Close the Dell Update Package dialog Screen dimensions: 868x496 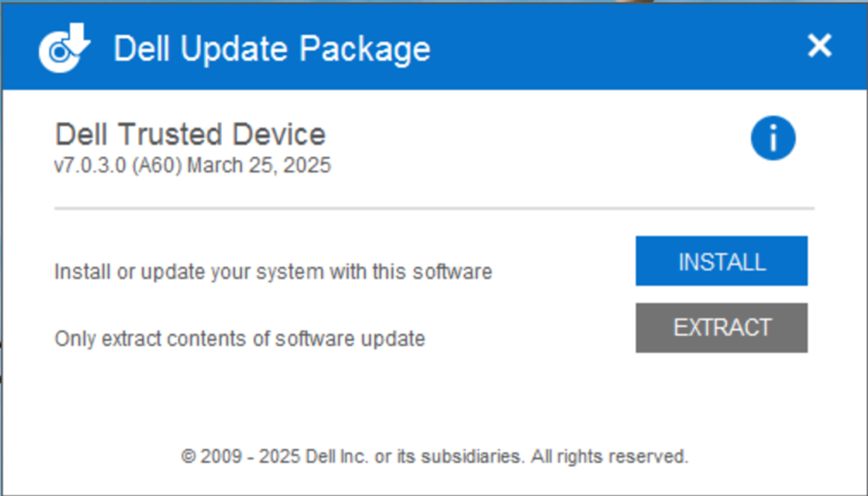pos(819,45)
